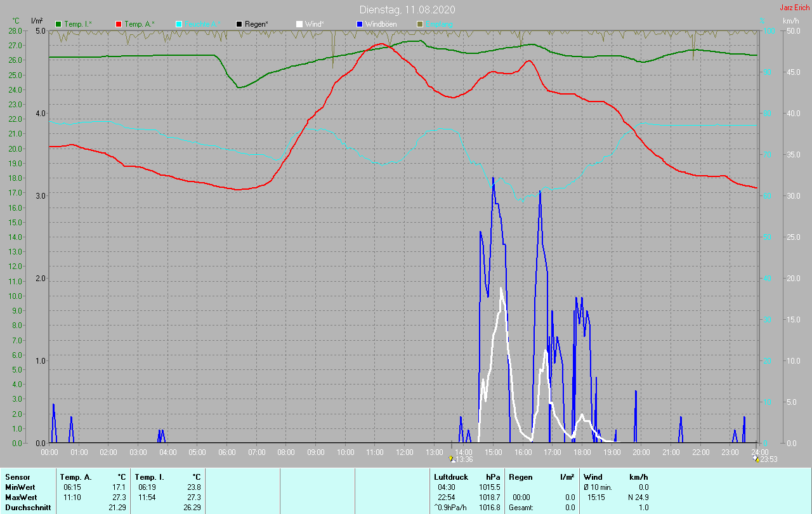Click the black Regen legend swatch
This screenshot has width=812, height=514.
pos(239,24)
